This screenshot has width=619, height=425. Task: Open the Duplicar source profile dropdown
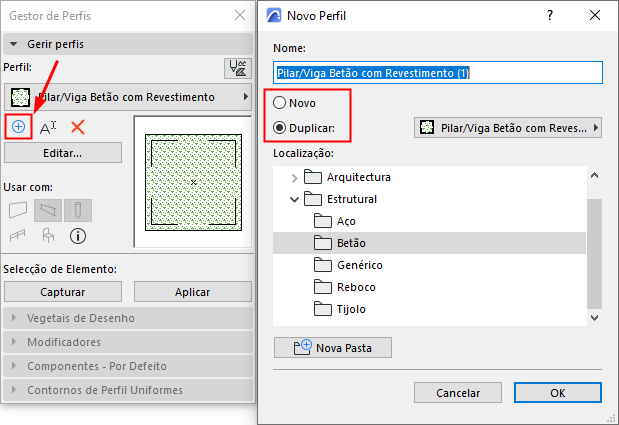508,127
